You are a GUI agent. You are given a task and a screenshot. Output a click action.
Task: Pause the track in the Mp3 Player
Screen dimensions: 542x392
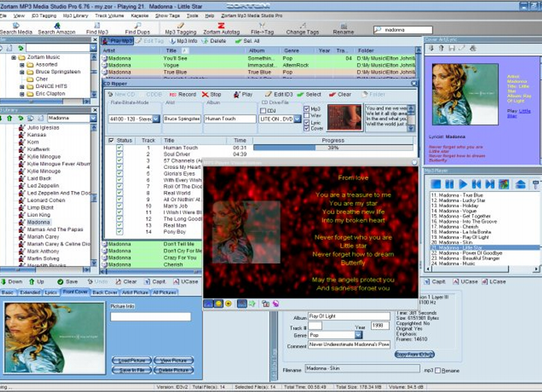coord(450,184)
